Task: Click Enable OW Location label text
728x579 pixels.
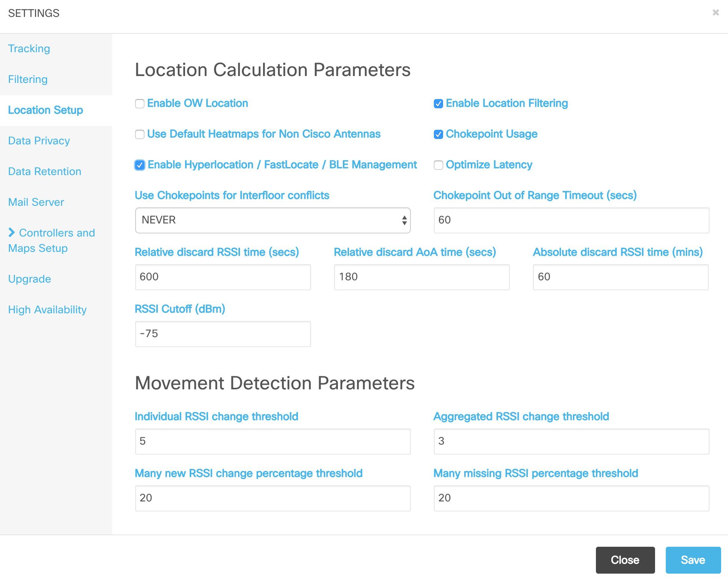Action: point(198,103)
